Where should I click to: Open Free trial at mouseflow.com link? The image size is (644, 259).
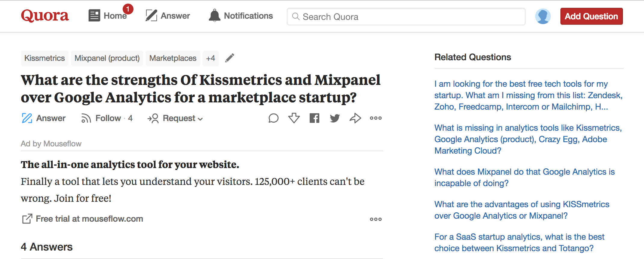pos(89,219)
